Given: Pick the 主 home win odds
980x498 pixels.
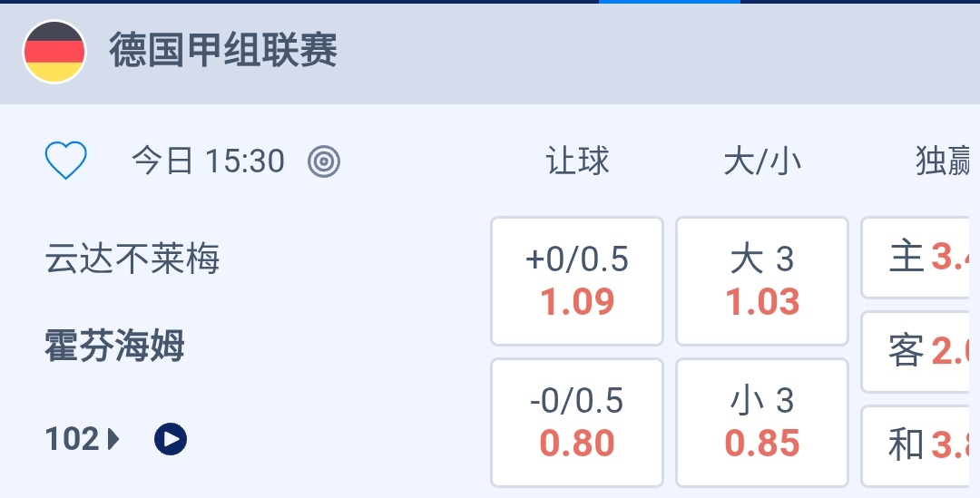Looking at the screenshot, I should pos(922,258).
